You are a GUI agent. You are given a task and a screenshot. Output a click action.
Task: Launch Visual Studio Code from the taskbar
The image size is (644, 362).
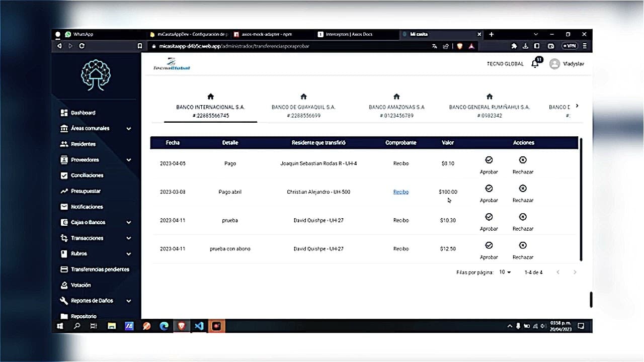199,326
